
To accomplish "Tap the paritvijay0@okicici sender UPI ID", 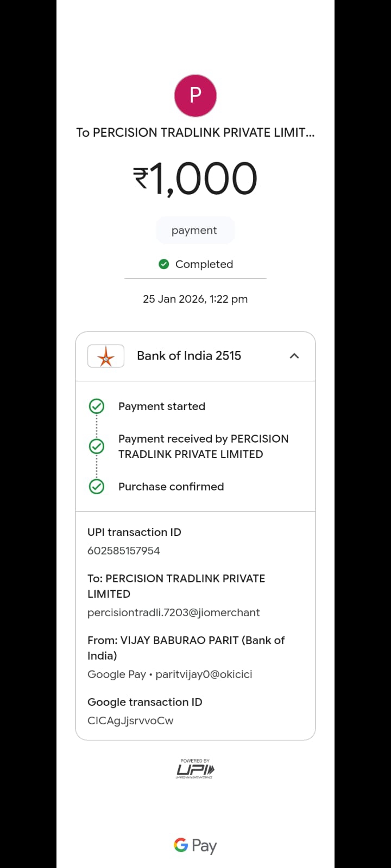I will click(x=204, y=674).
